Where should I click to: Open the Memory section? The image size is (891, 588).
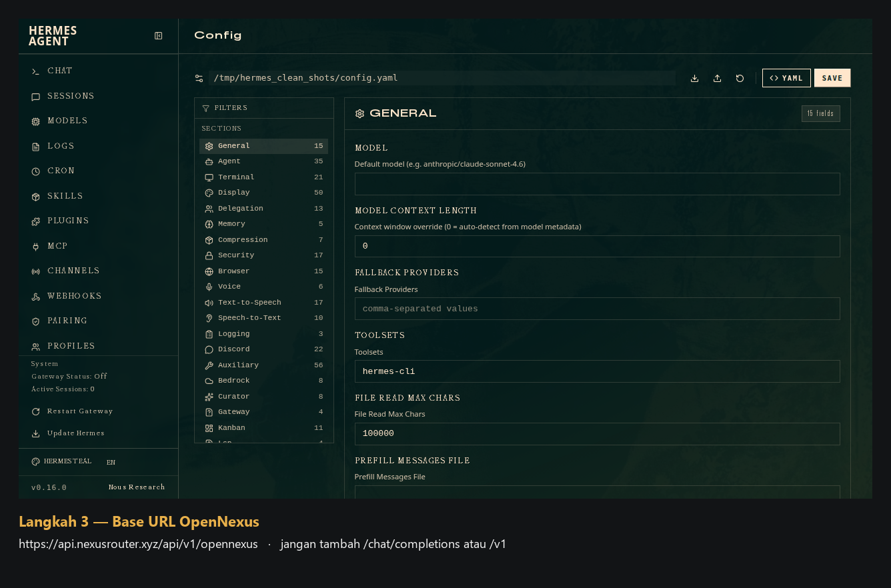(x=263, y=224)
